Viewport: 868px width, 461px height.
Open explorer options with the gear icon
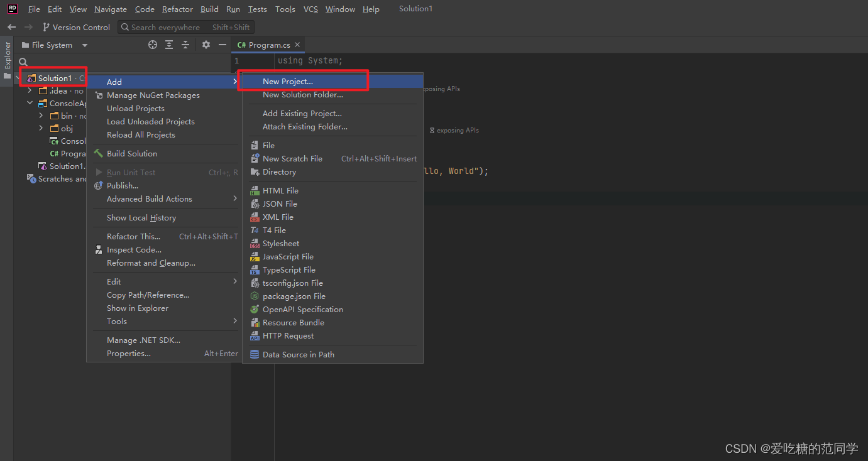tap(206, 45)
